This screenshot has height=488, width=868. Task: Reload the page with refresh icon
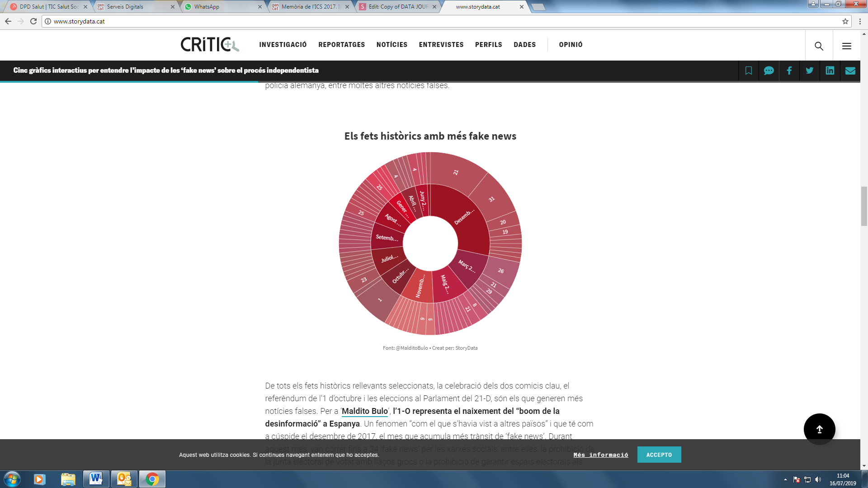tap(33, 21)
